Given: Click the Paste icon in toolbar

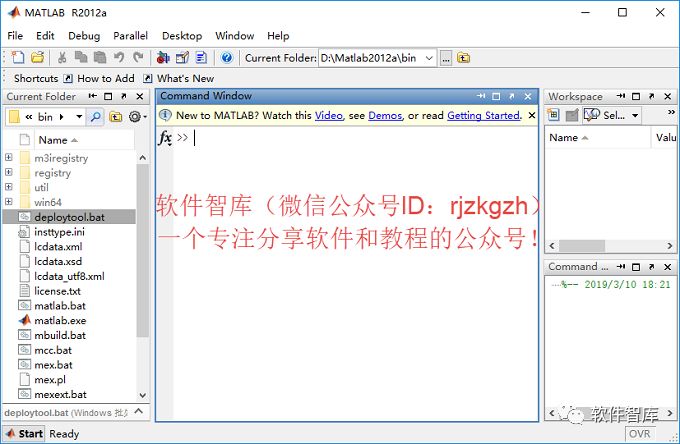Looking at the screenshot, I should coord(100,57).
